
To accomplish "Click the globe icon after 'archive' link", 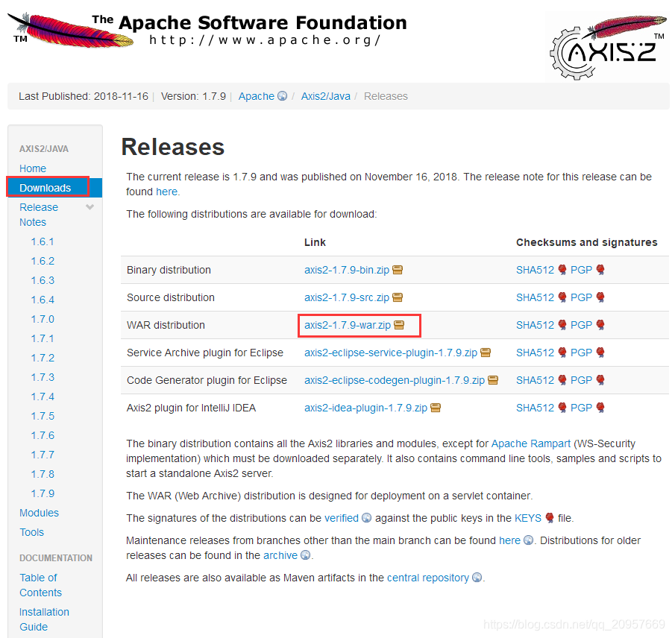I will click(x=305, y=555).
